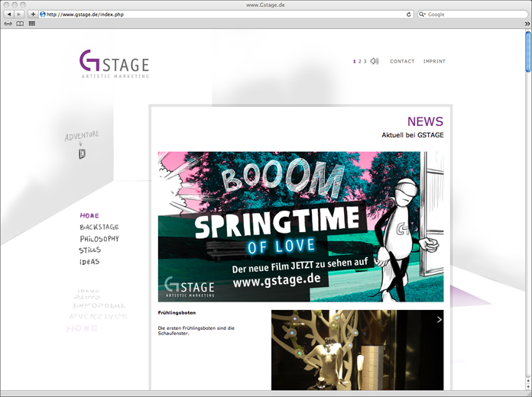Viewport: 532px width, 397px height.
Task: Click the Springtime of Love banner image
Action: coord(300,227)
